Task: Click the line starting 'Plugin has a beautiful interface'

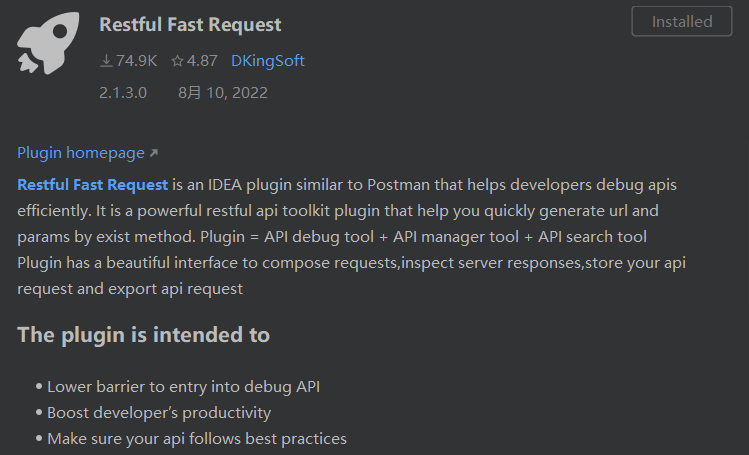Action: tap(352, 263)
